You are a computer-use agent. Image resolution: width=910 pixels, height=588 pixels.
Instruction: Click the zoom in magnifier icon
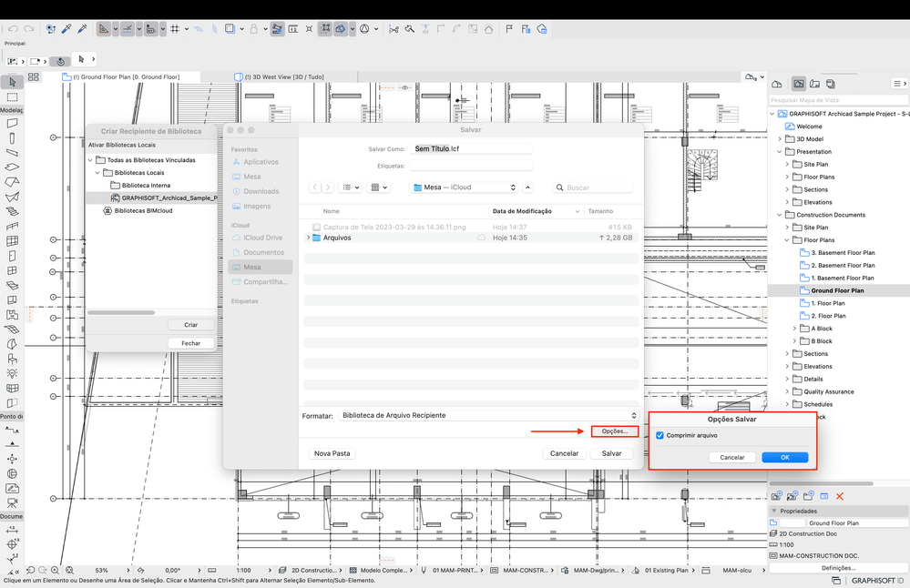[56, 570]
